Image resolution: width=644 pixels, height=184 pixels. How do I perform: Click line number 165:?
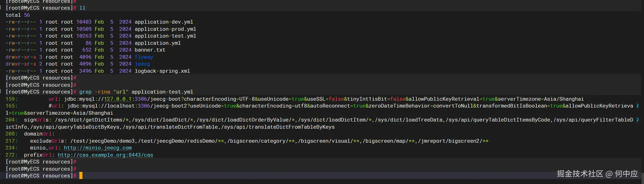pos(12,106)
